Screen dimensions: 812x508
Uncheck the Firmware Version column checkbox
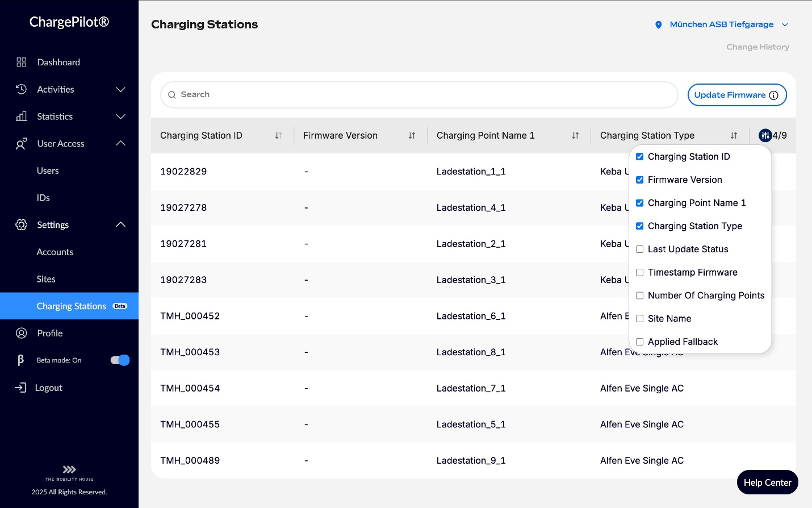point(640,180)
